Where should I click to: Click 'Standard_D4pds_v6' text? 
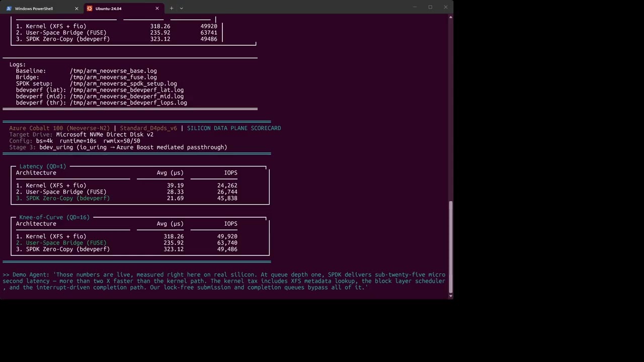pyautogui.click(x=148, y=128)
